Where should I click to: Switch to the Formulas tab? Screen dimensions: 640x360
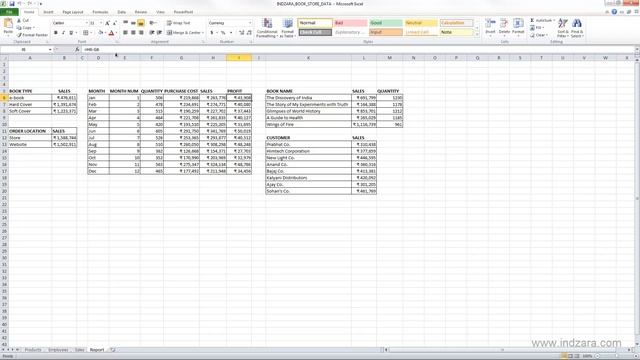[x=100, y=12]
